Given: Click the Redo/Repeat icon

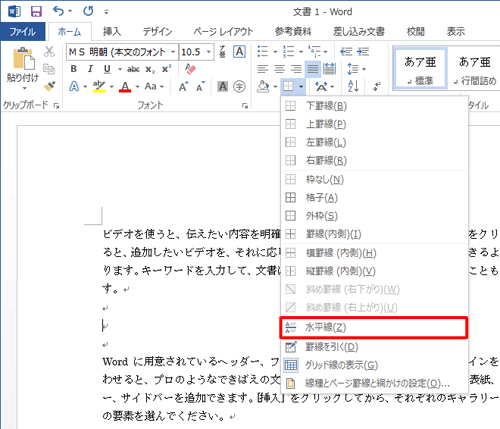Looking at the screenshot, I should point(88,11).
